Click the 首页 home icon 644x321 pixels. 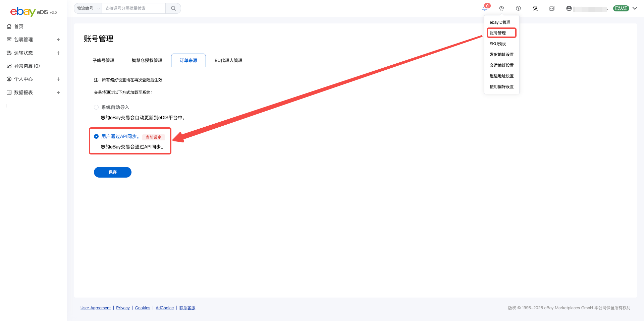tap(9, 26)
